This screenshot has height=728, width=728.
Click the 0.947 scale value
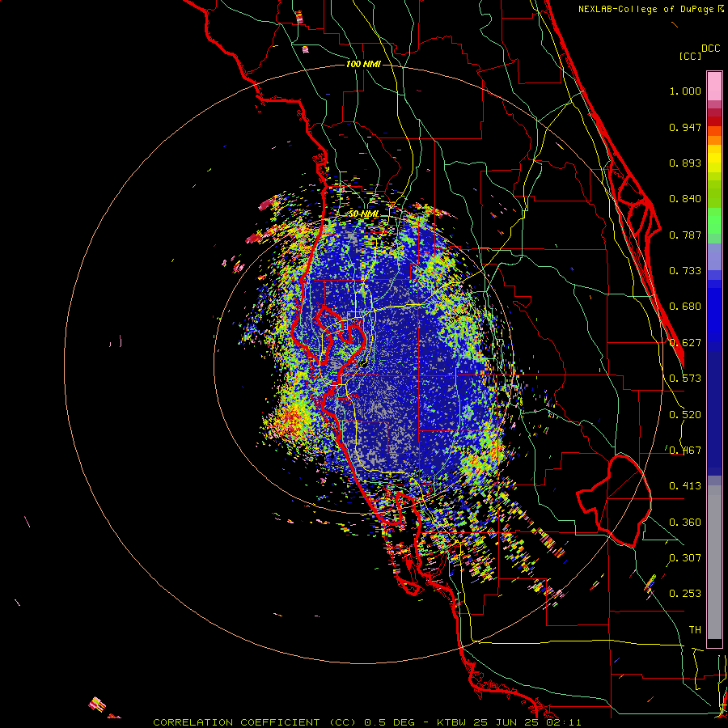[x=685, y=127]
